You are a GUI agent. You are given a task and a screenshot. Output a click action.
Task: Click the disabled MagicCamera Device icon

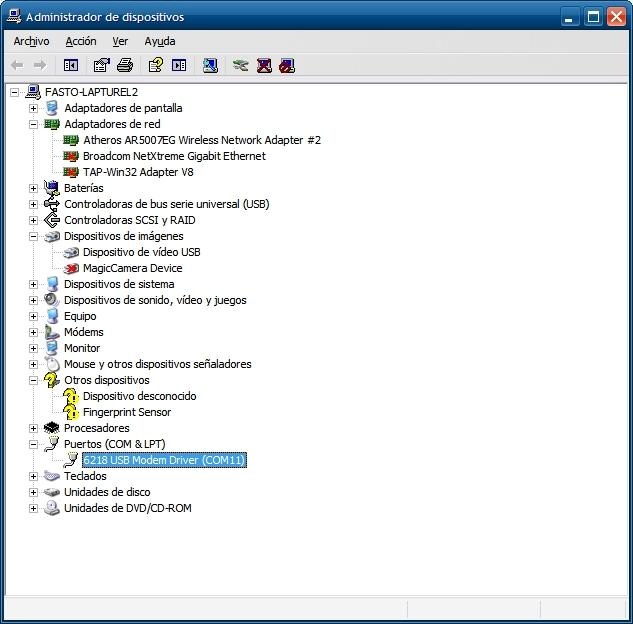[x=71, y=268]
